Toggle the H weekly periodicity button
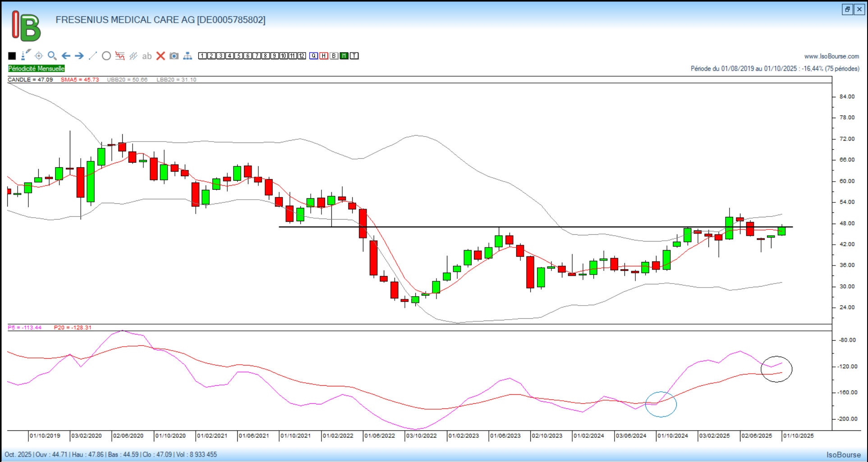The height and width of the screenshot is (462, 868). [x=324, y=56]
